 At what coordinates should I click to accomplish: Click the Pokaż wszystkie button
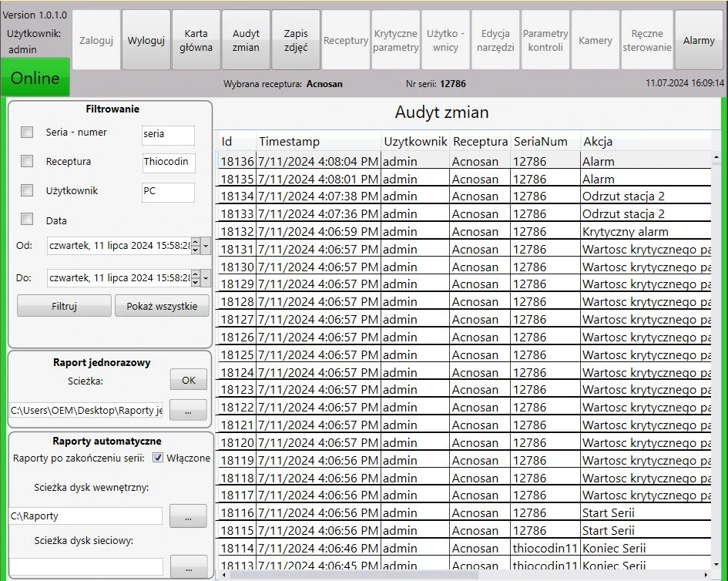(162, 306)
